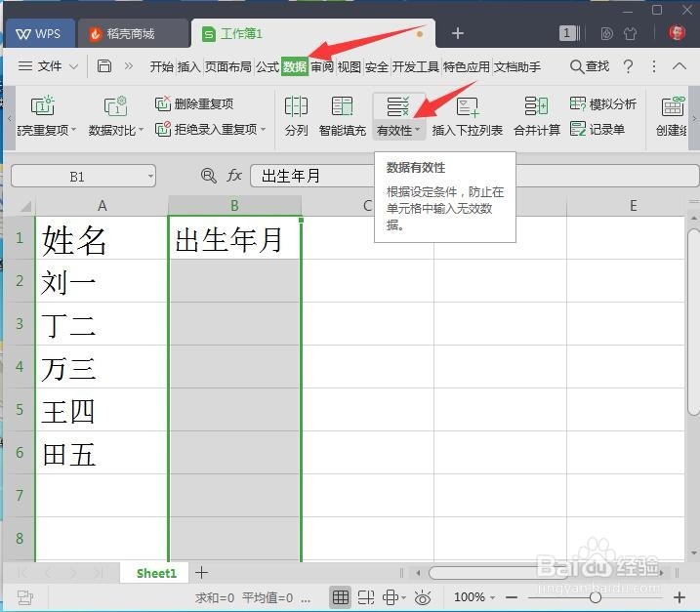Open the 记录单 record form
The image size is (700, 612).
597,130
